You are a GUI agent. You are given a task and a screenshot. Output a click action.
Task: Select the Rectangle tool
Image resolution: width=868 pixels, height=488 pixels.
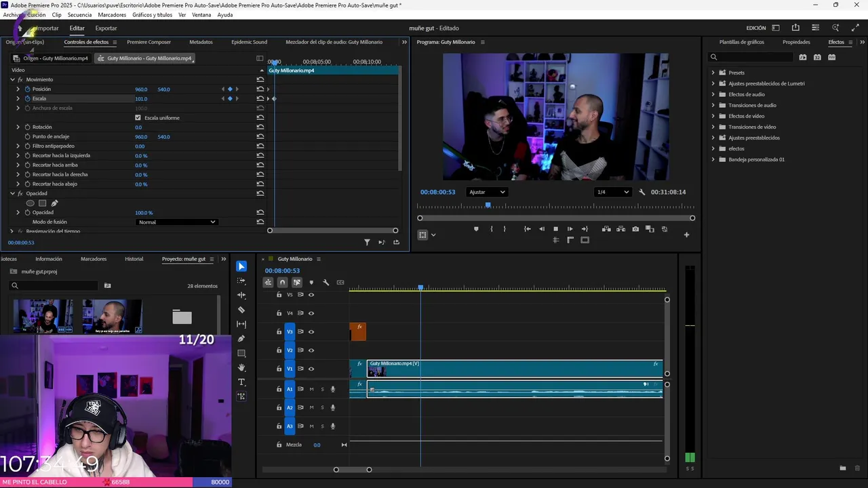pyautogui.click(x=241, y=353)
